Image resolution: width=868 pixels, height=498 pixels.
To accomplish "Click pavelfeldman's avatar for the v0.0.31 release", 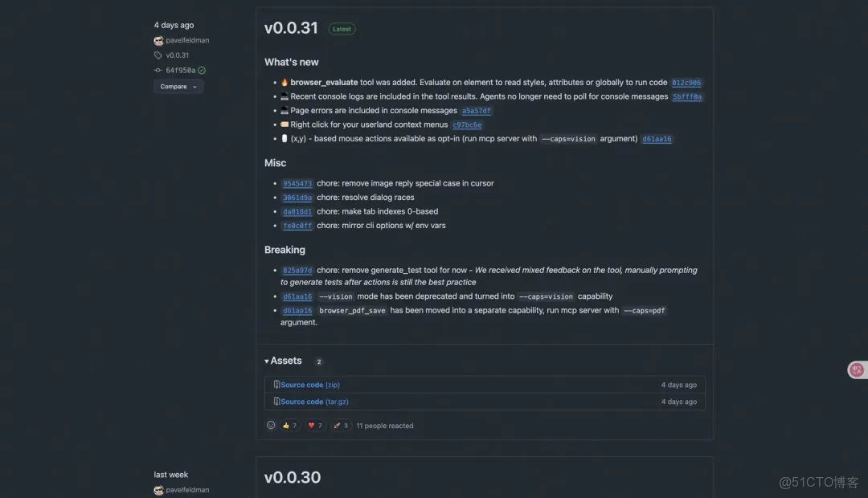I will tap(158, 40).
